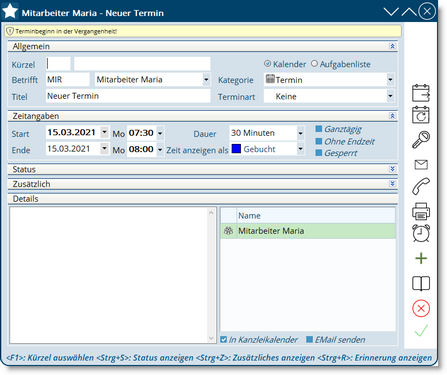Click the notes scrollbar up arrow
The image size is (447, 375).
[x=211, y=212]
